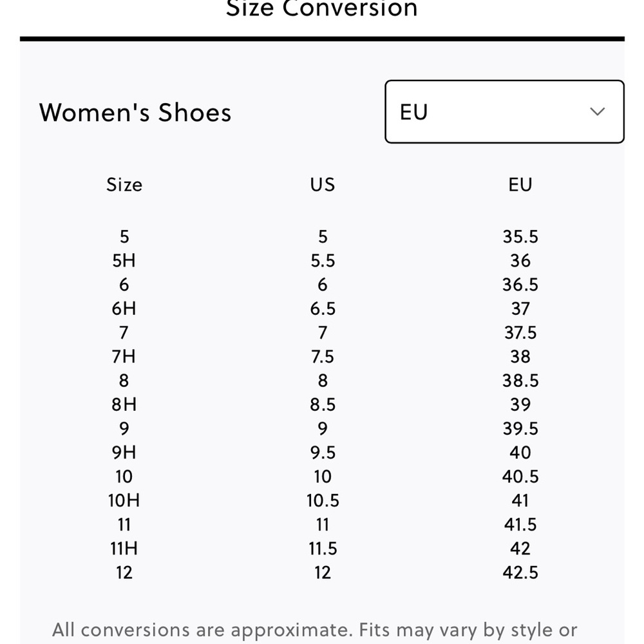Click US size 8.5 entry
644x644 pixels.
(323, 404)
